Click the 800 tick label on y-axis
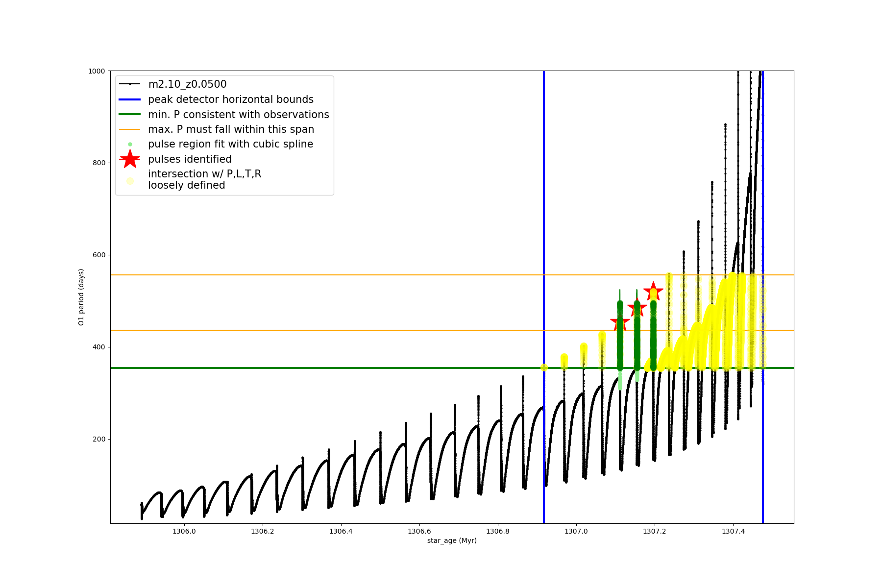The width and height of the screenshot is (882, 588). click(x=98, y=163)
